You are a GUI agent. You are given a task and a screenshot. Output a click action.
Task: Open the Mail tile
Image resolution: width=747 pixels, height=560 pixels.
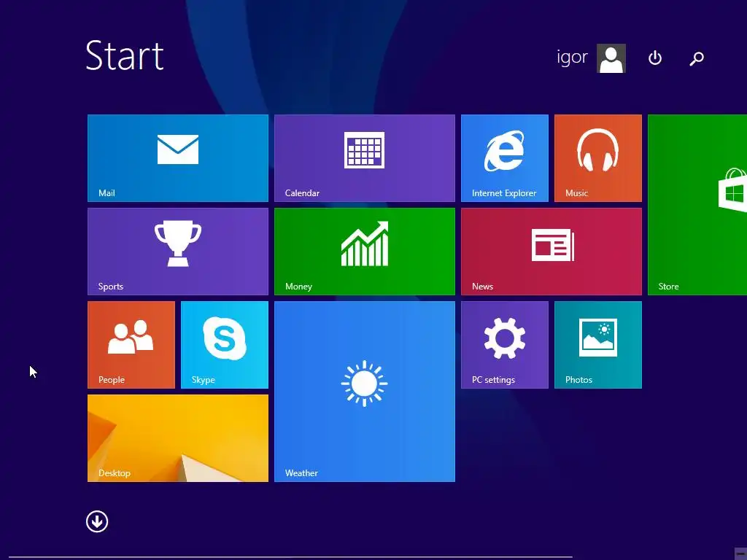[x=178, y=158]
